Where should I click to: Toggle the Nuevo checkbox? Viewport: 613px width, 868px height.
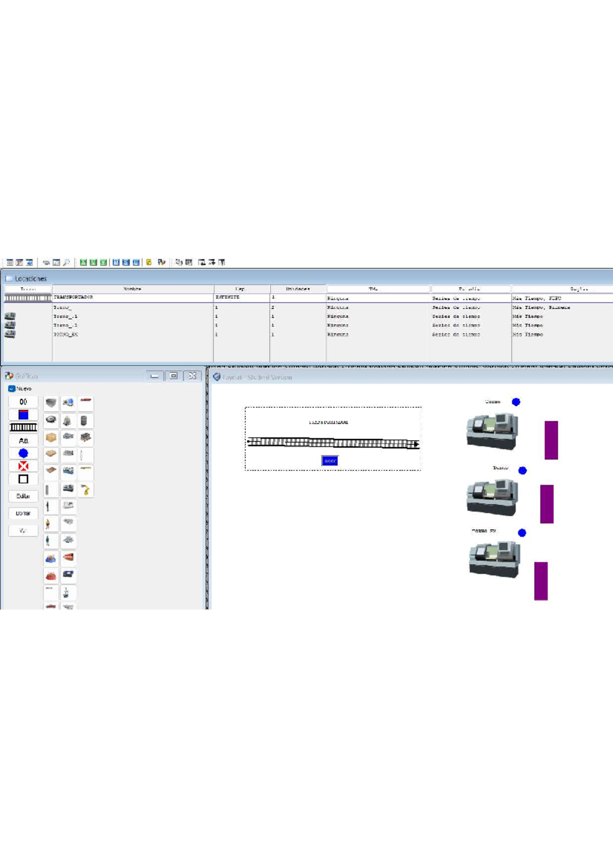(x=12, y=389)
